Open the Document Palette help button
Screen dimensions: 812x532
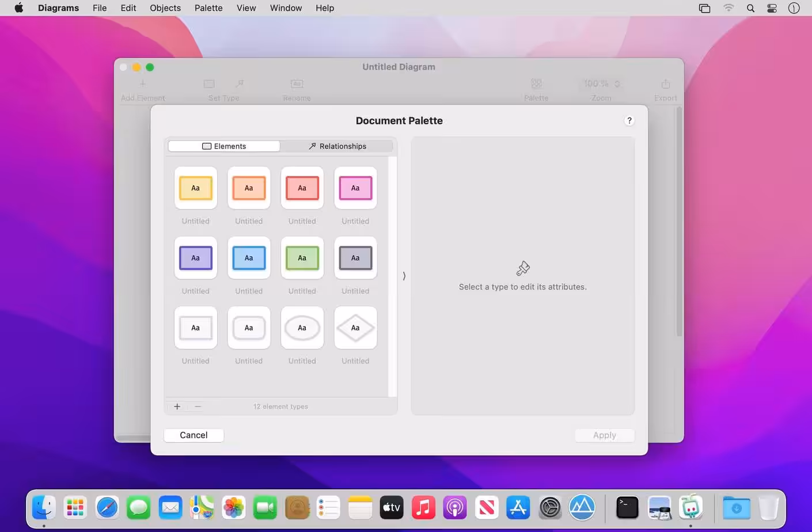pyautogui.click(x=629, y=120)
